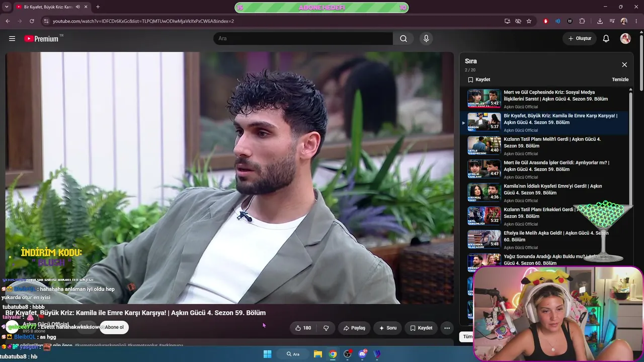Reload the YouTube page
The height and width of the screenshot is (362, 644).
(32, 21)
